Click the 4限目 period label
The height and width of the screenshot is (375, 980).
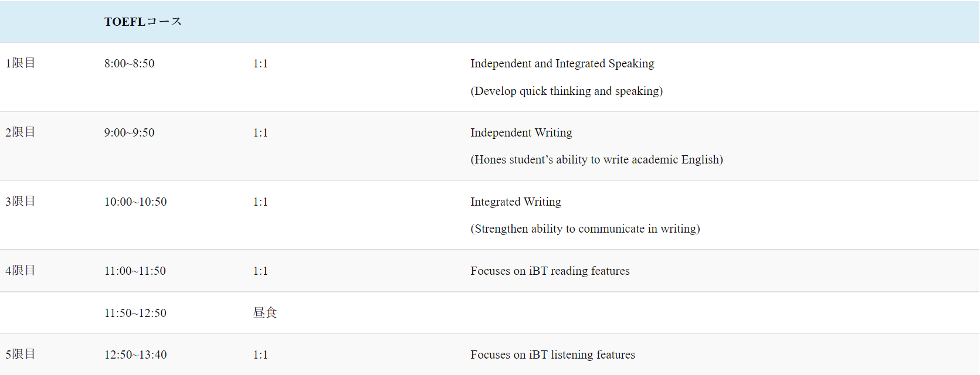[x=21, y=271]
